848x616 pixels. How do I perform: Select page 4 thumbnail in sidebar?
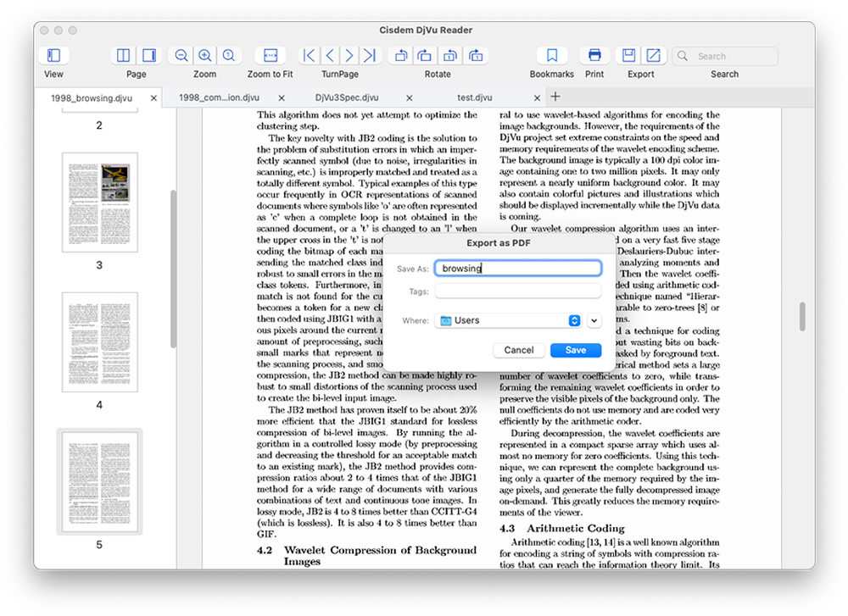pyautogui.click(x=99, y=342)
